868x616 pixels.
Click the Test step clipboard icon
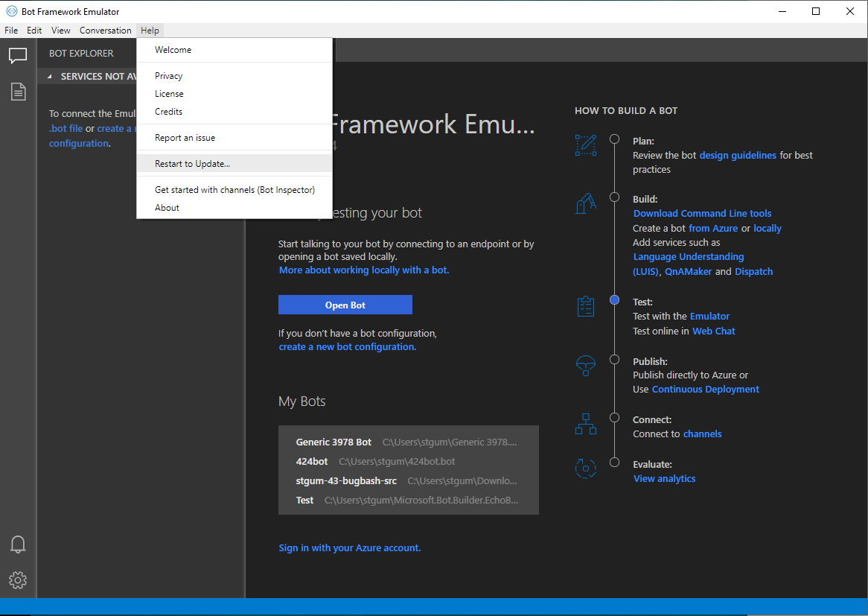coord(587,305)
